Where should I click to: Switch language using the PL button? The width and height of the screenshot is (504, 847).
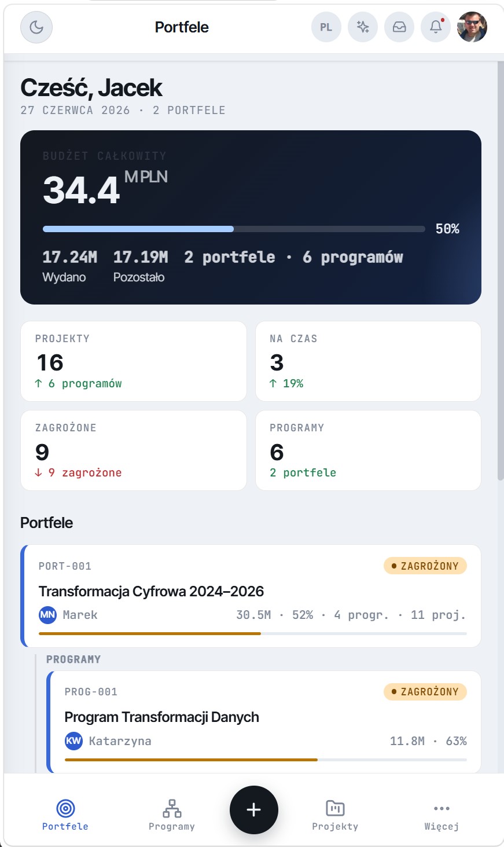(326, 27)
